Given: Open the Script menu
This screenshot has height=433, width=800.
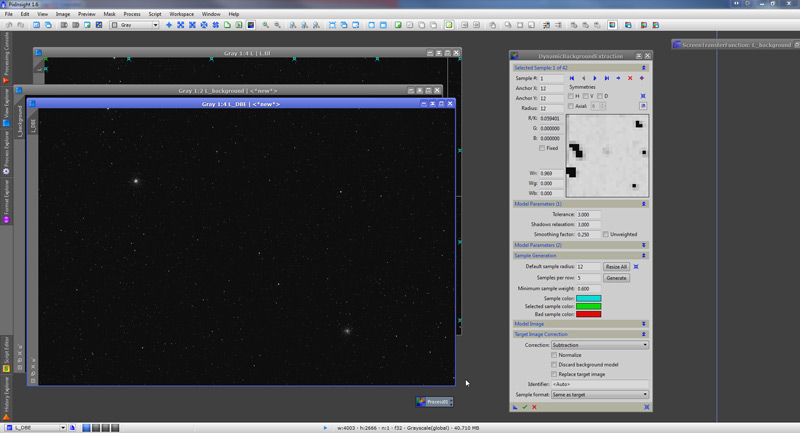Looking at the screenshot, I should point(155,14).
